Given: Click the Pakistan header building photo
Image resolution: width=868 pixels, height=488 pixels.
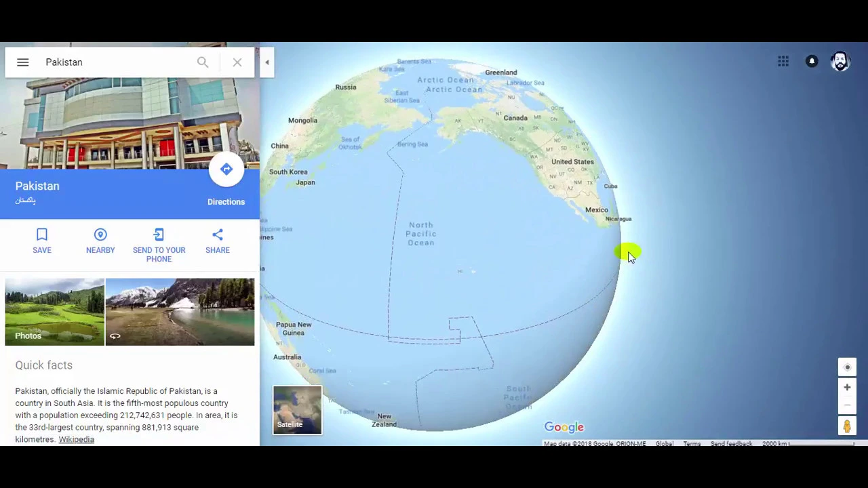Looking at the screenshot, I should point(130,123).
